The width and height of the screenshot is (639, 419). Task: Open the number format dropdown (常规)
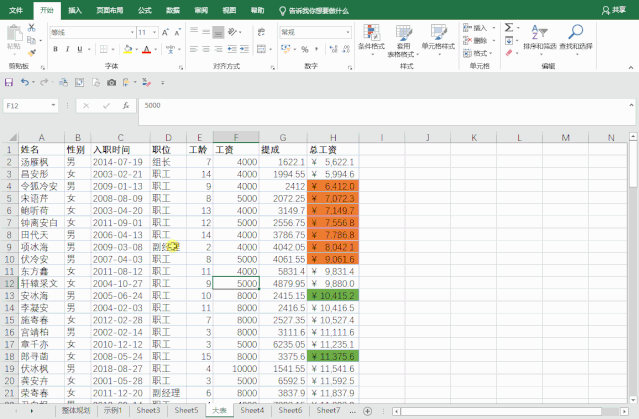348,32
